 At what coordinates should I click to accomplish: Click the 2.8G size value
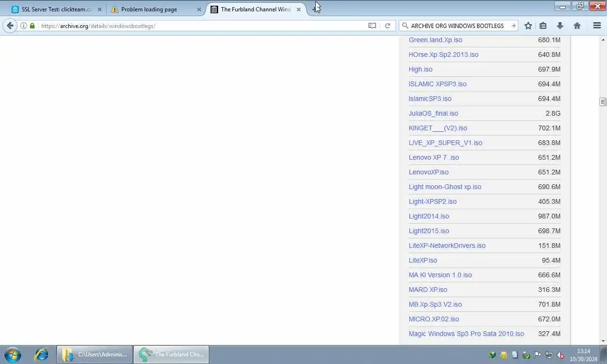pyautogui.click(x=553, y=113)
